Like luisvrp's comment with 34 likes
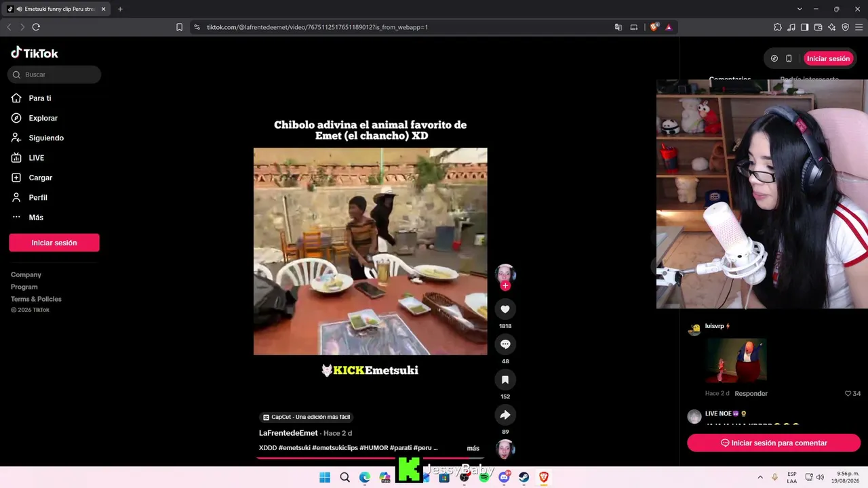The image size is (868, 488). (852, 394)
